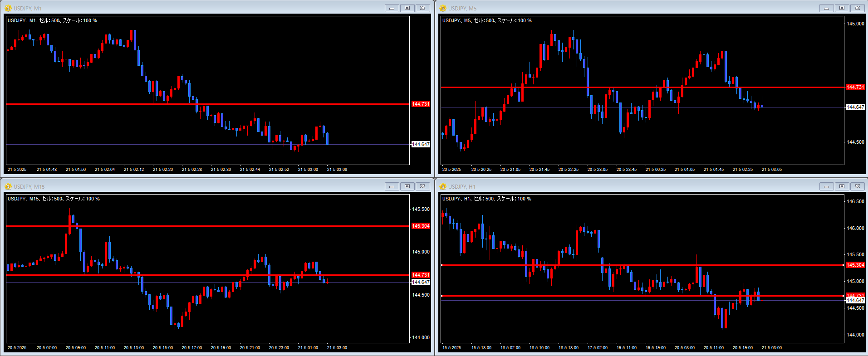Click the '15 5 18:00' time label in H1
This screenshot has width=868, height=356.
[x=481, y=348]
